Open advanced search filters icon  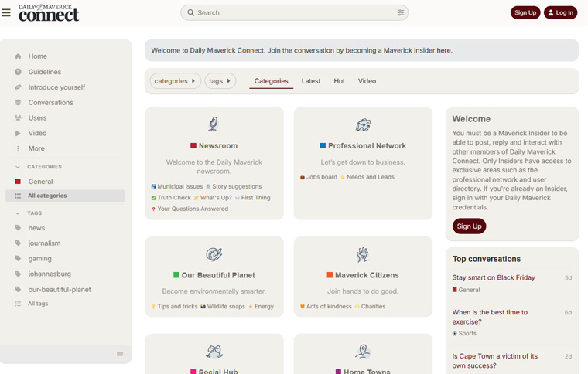401,12
